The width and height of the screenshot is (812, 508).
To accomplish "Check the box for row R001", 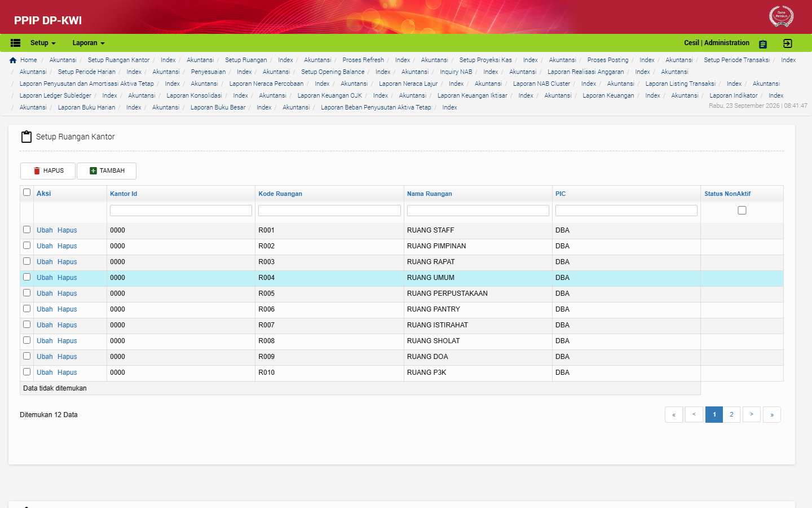I will click(27, 230).
